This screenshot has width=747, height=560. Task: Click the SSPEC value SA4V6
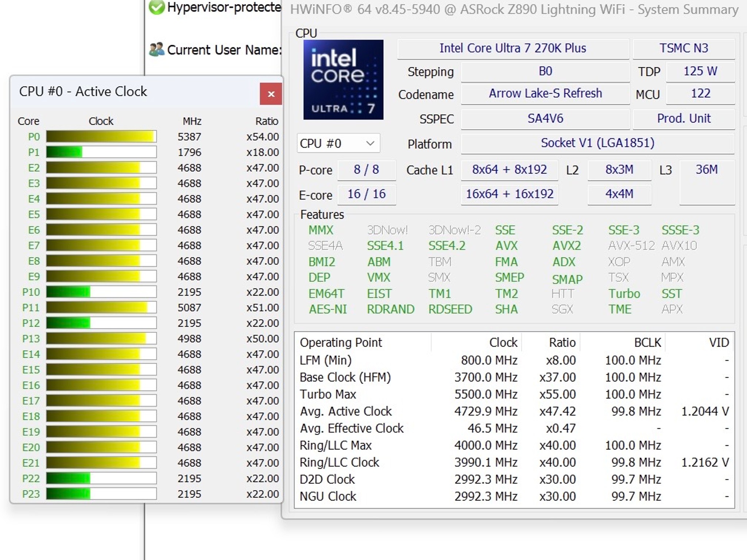point(545,119)
